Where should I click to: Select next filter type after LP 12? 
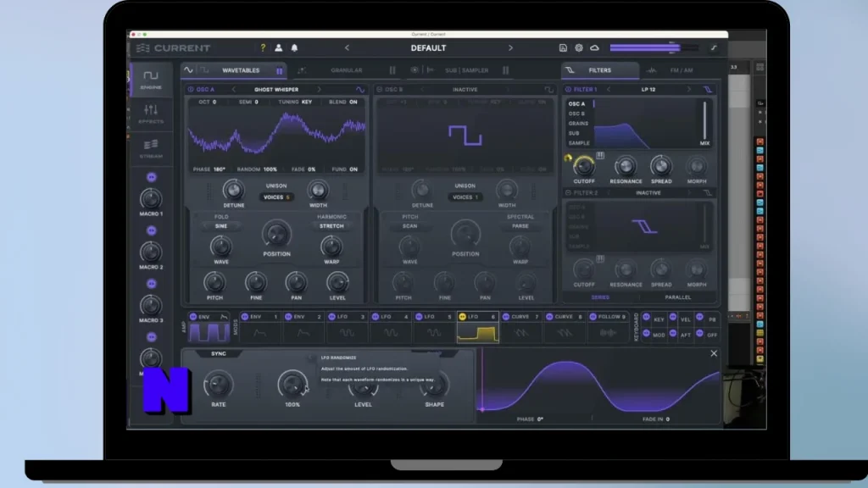click(689, 90)
